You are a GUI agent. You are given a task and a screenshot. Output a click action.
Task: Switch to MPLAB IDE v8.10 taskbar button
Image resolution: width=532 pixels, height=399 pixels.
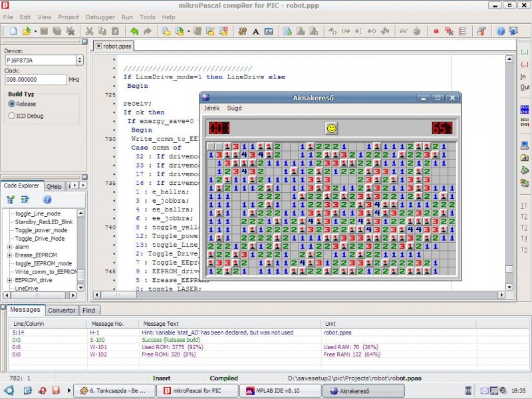click(x=280, y=391)
